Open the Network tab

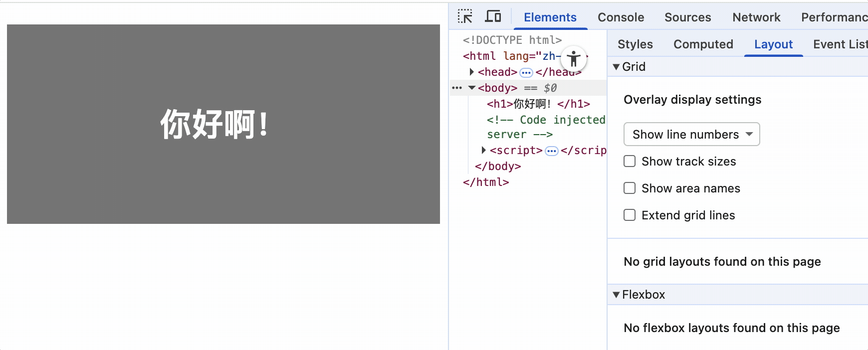pyautogui.click(x=756, y=17)
